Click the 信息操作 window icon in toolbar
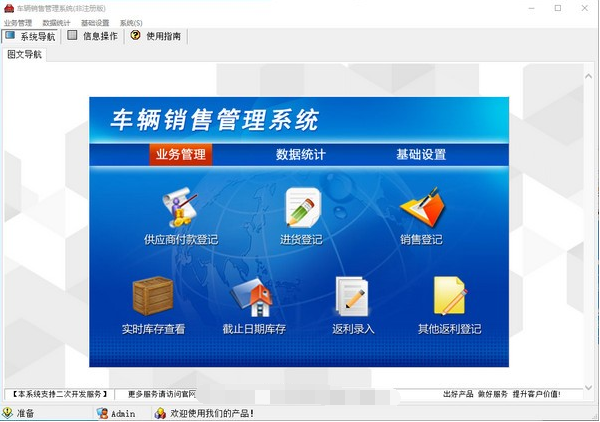The image size is (600, 422). click(x=72, y=36)
